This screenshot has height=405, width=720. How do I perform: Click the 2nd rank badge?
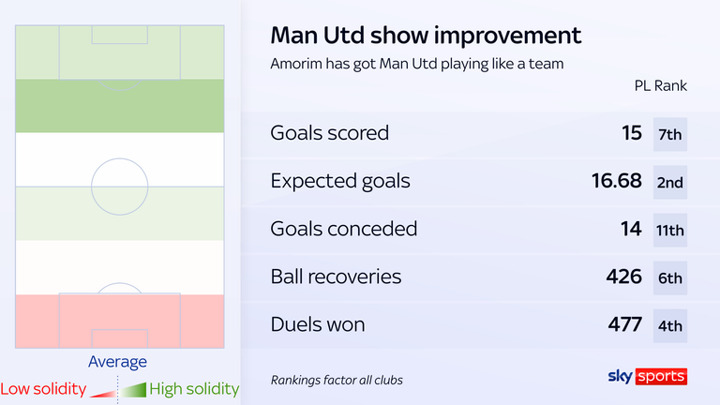click(670, 182)
